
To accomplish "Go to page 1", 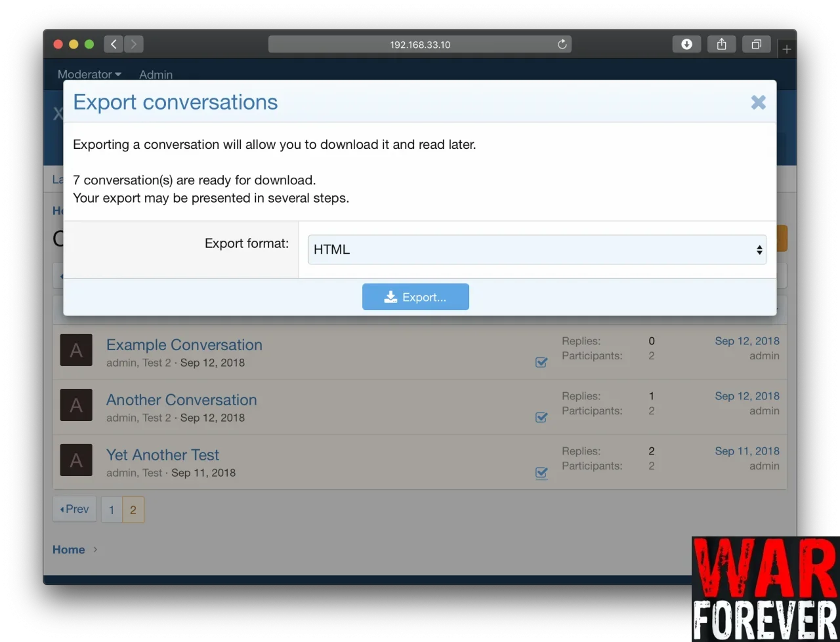I will pyautogui.click(x=112, y=510).
